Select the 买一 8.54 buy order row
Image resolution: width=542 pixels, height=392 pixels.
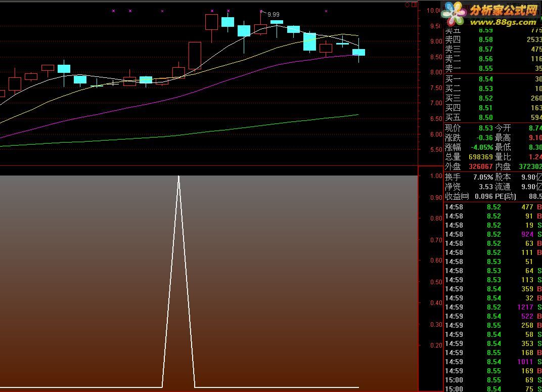pyautogui.click(x=493, y=79)
